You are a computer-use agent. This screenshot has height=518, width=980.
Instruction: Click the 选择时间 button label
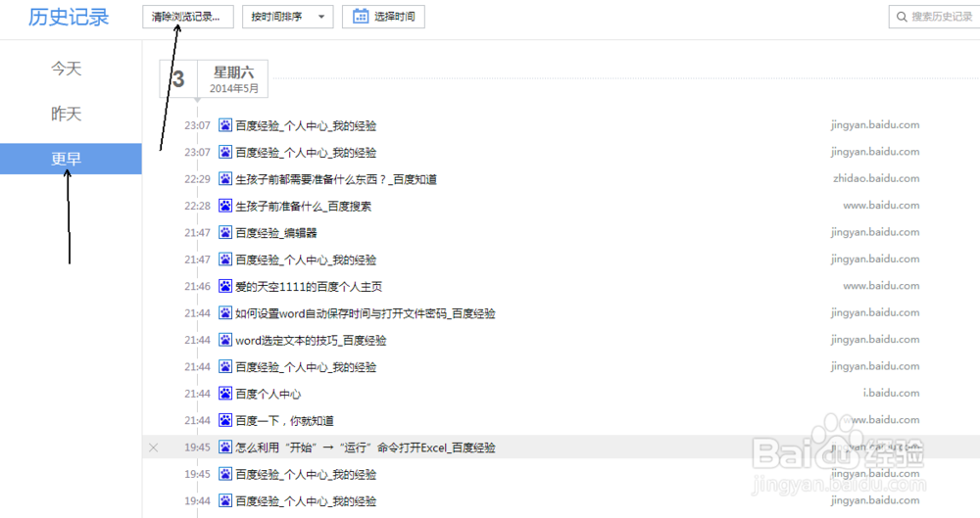click(394, 17)
